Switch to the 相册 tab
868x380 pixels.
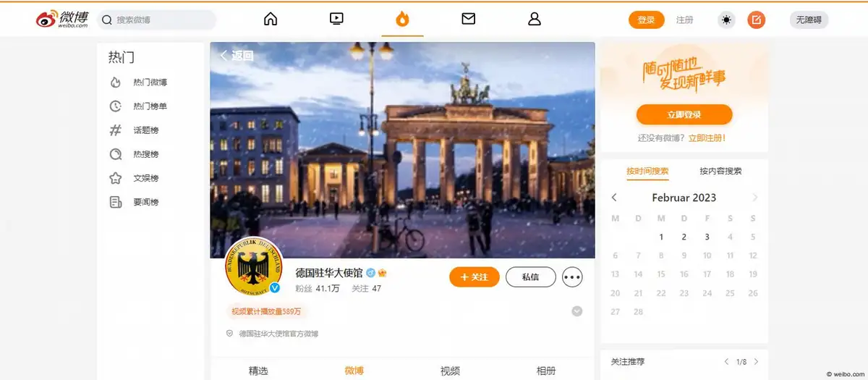[546, 371]
